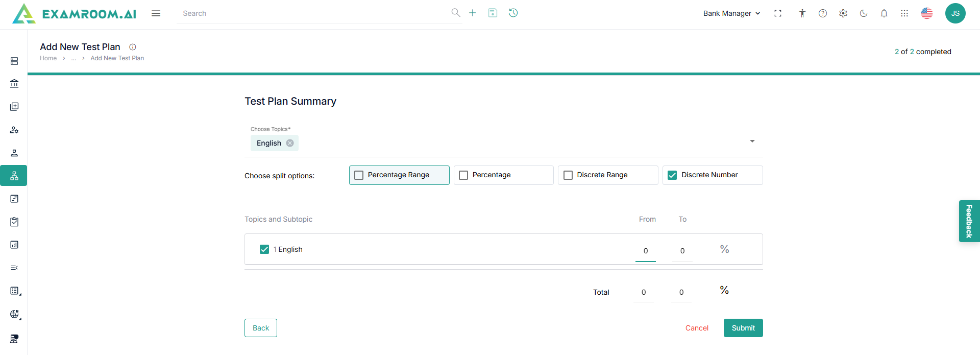Enable the Percentage Range checkbox
Image resolution: width=980 pixels, height=355 pixels.
(359, 175)
